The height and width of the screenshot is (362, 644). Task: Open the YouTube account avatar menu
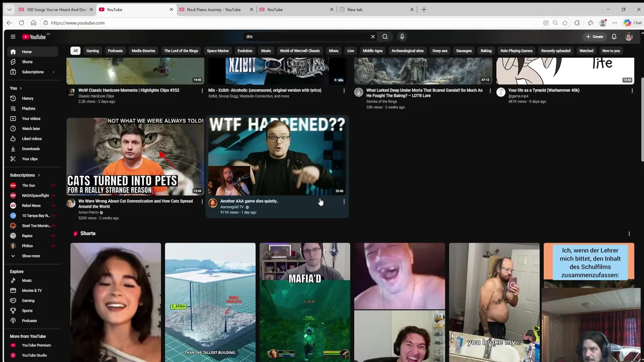(x=628, y=37)
